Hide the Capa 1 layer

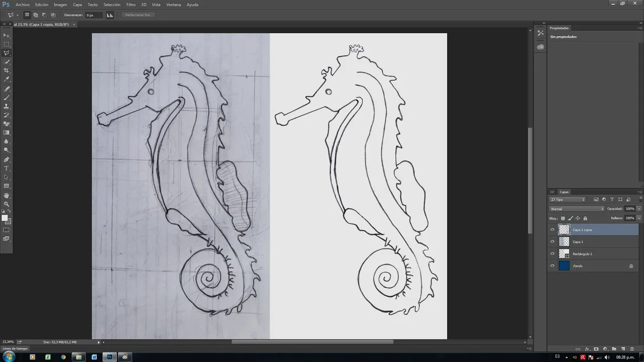[552, 242]
